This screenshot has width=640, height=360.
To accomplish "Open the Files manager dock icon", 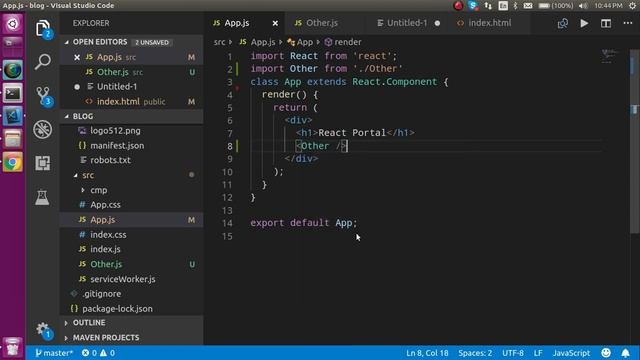I will [x=13, y=140].
